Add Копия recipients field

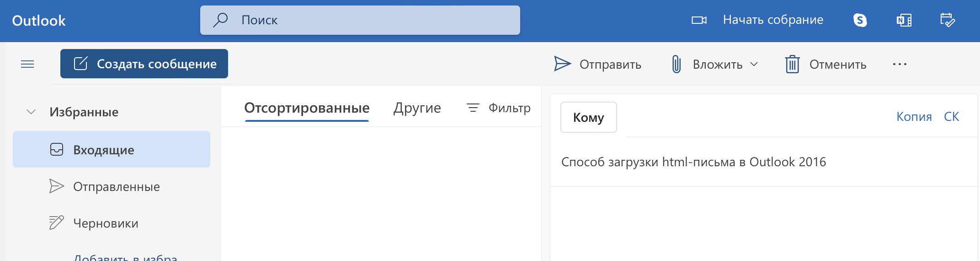914,117
